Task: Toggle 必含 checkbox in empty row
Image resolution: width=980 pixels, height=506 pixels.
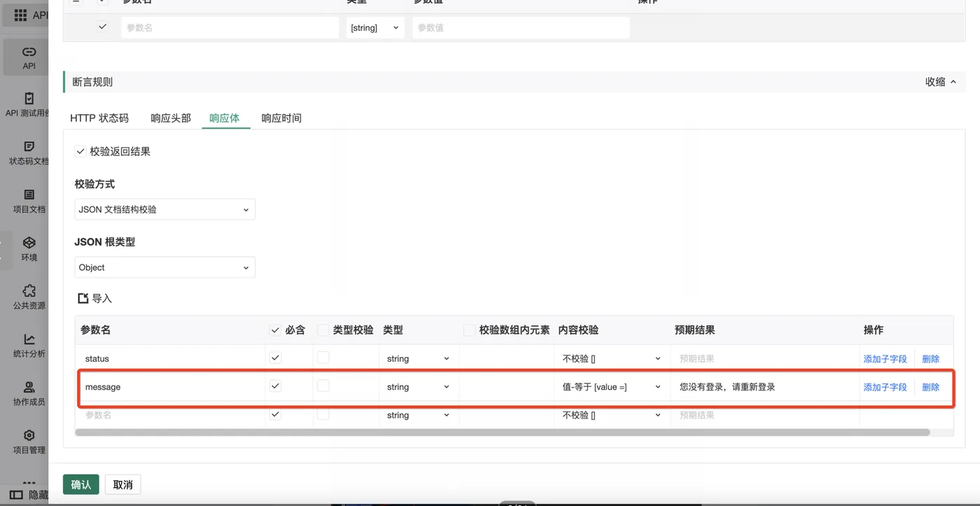Action: [275, 414]
